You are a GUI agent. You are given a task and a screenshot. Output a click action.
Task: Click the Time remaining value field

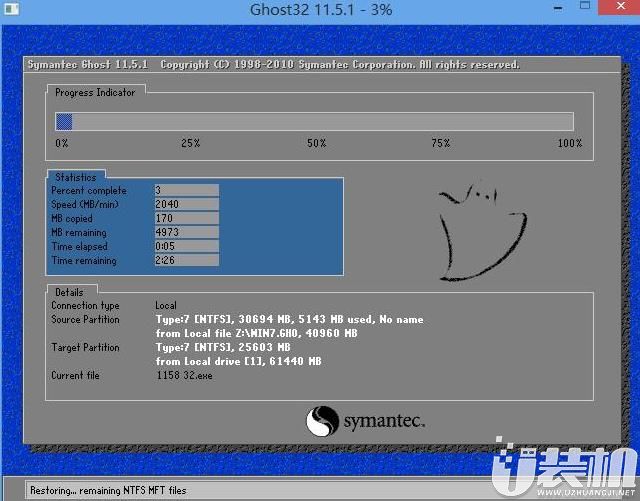tap(186, 260)
